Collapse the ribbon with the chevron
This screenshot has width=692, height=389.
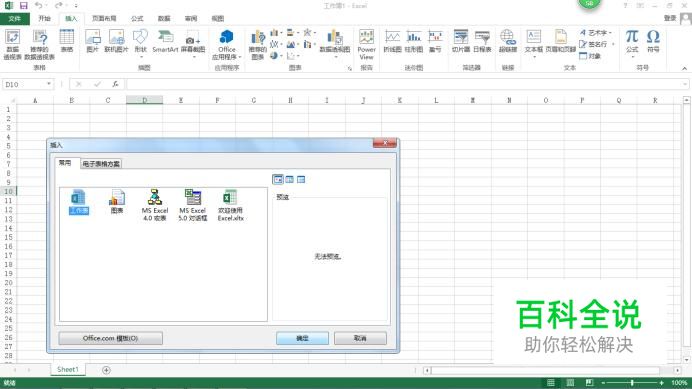click(x=684, y=68)
